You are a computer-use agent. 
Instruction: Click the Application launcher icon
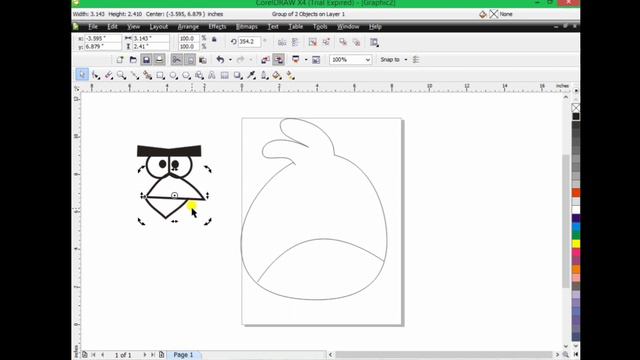point(296,60)
